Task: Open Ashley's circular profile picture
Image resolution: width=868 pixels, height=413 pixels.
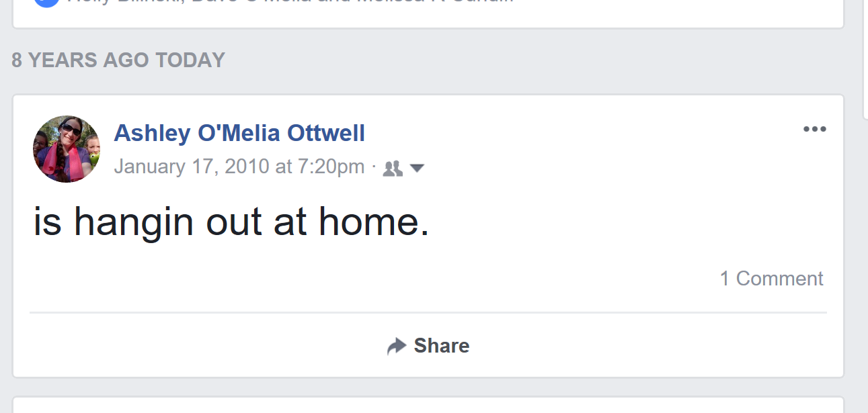Action: 67,149
